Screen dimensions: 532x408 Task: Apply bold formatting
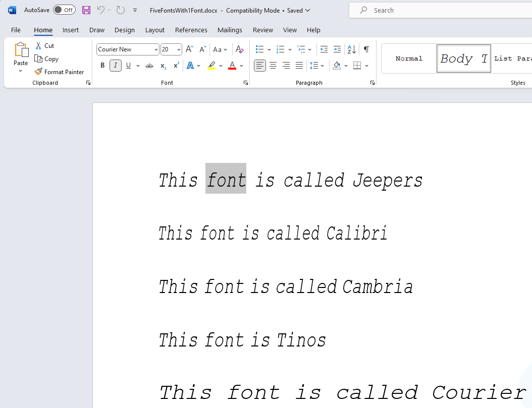(102, 65)
